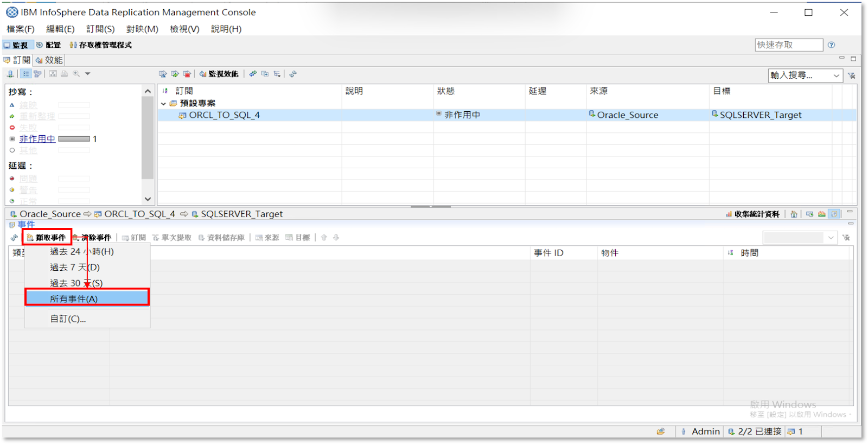The image size is (868, 444).
Task: Click the home icon beside 收集統計資料
Action: (794, 214)
